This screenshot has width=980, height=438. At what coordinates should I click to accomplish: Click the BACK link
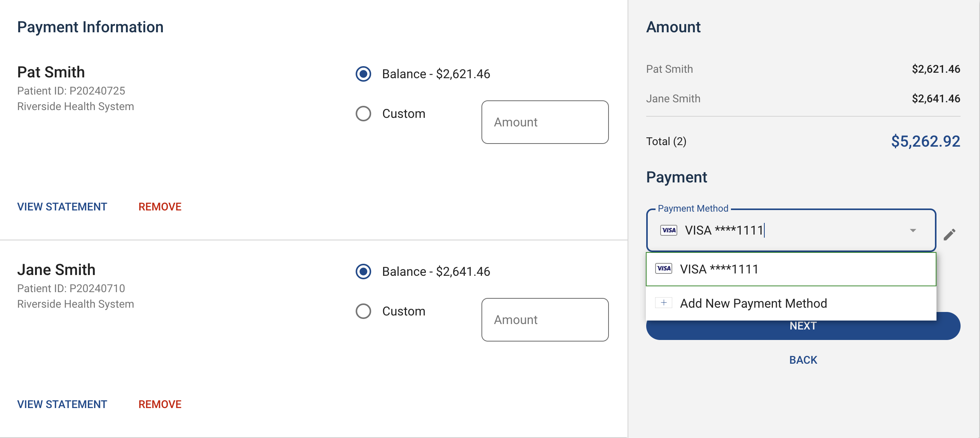(803, 360)
